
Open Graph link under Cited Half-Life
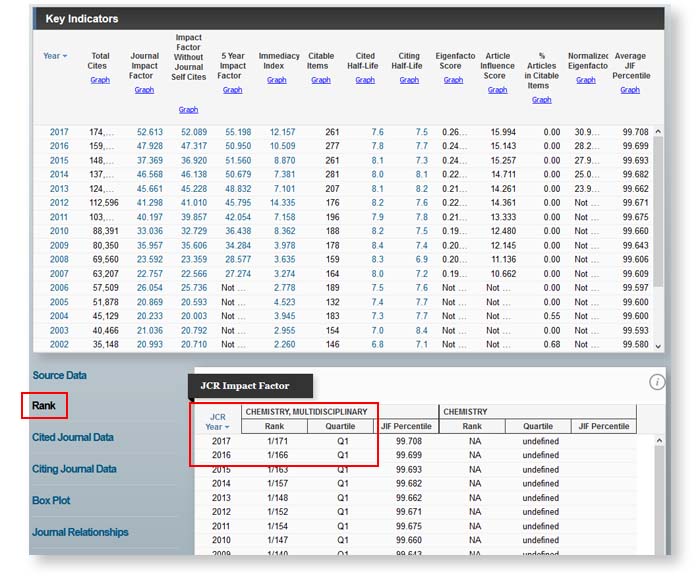click(x=365, y=80)
